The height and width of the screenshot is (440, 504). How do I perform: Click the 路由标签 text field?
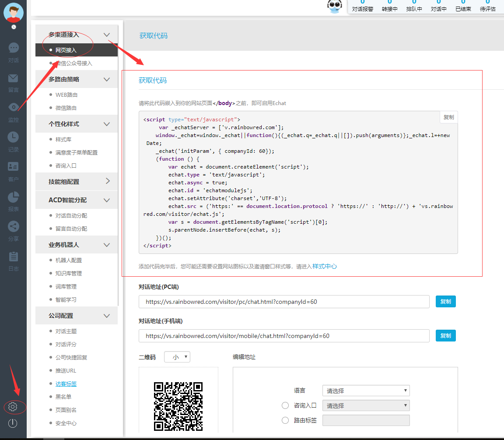click(366, 420)
